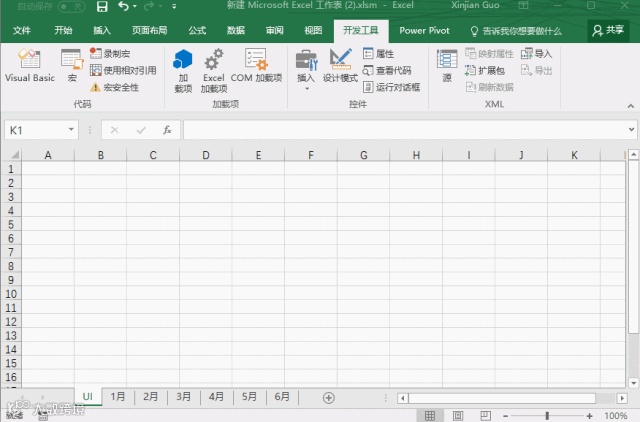Switch to the Power Pivot tab
This screenshot has height=422, width=640.
424,31
